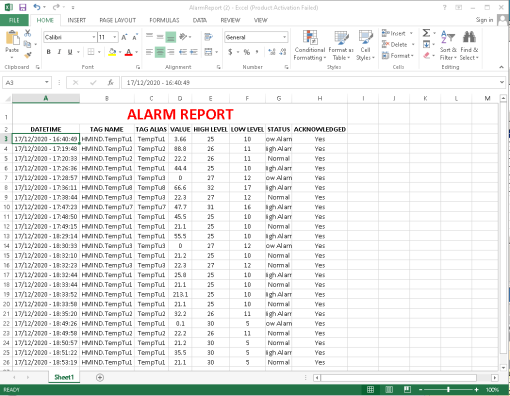The image size is (510, 396).
Task: Open Format as Table gallery
Action: (341, 45)
